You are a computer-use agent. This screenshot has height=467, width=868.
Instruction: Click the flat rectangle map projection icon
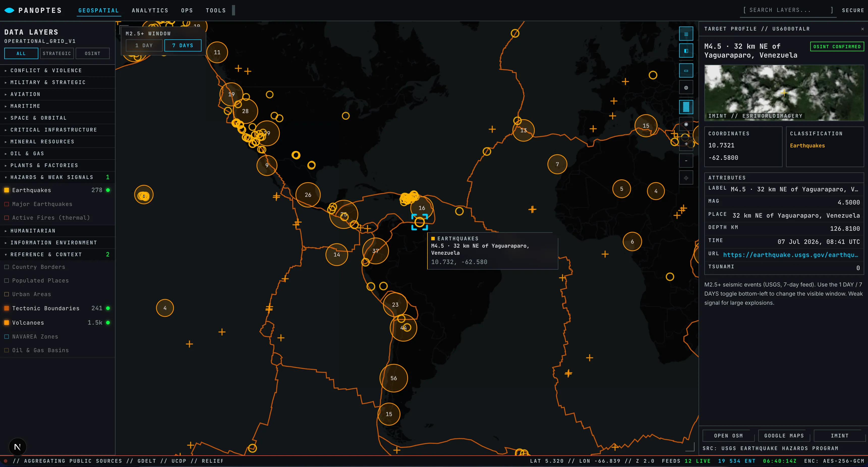(x=686, y=70)
